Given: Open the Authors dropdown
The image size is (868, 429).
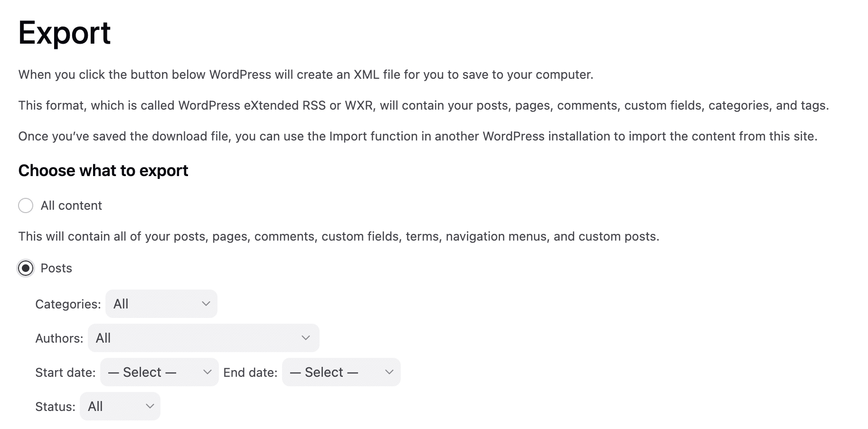Looking at the screenshot, I should coord(203,338).
